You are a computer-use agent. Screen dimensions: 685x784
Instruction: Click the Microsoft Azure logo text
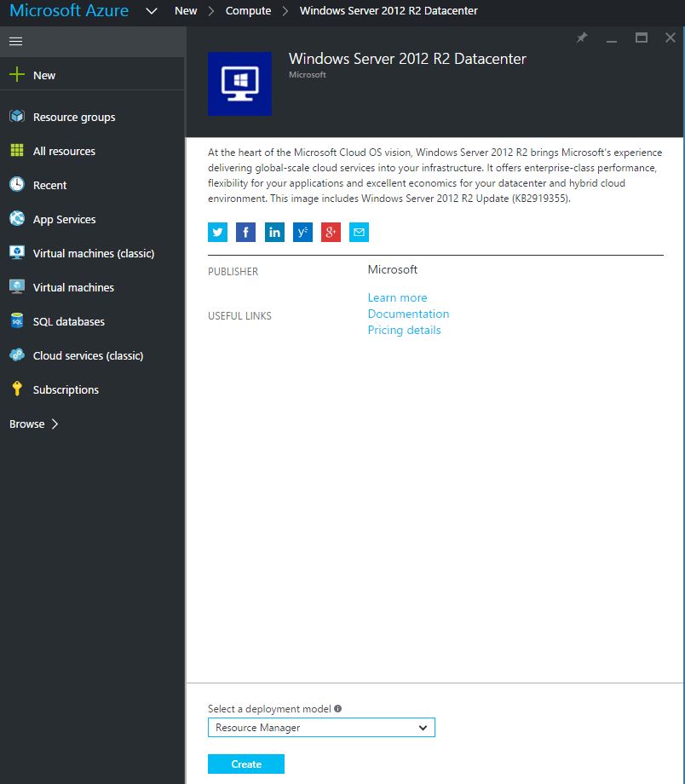(x=69, y=10)
